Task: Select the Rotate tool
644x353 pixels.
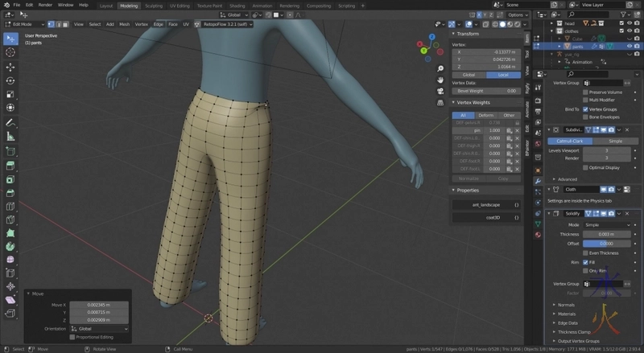Action: point(10,80)
